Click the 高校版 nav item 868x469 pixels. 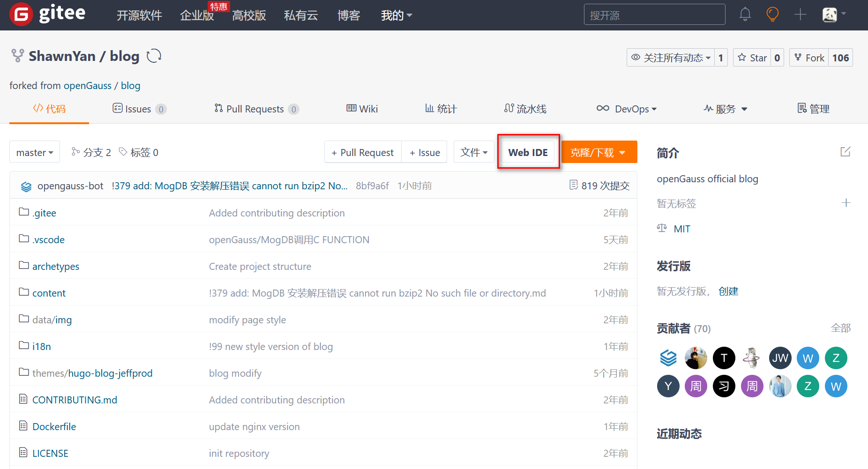tap(249, 15)
